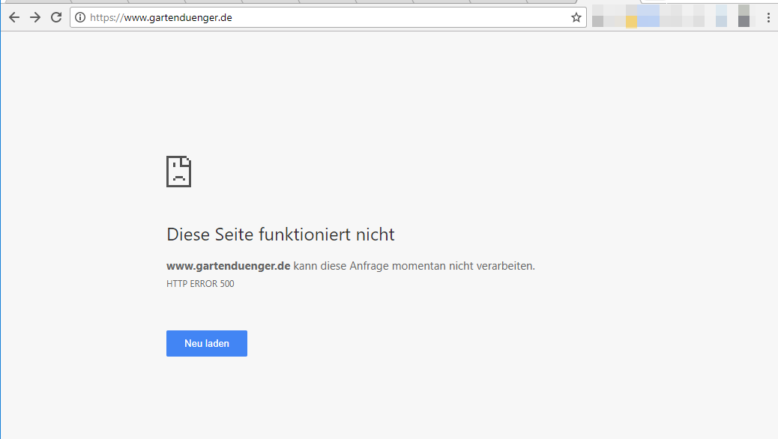The height and width of the screenshot is (439, 778).
Task: Reload the page with the toolbar refresh icon
Action: click(56, 17)
